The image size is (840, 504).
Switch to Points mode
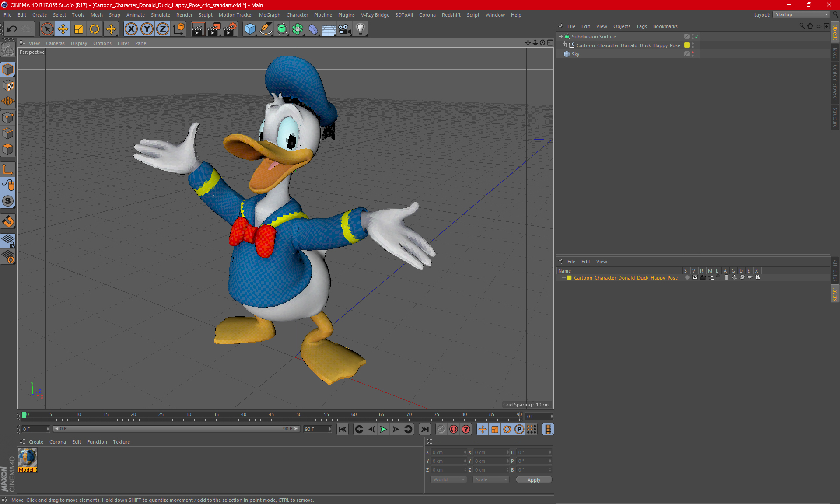(x=8, y=118)
